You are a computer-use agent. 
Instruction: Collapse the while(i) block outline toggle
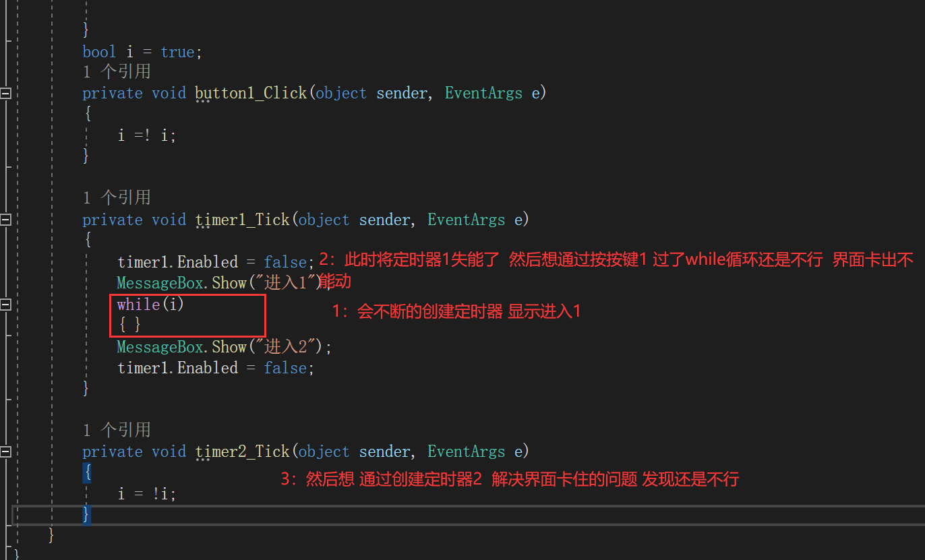(5, 305)
